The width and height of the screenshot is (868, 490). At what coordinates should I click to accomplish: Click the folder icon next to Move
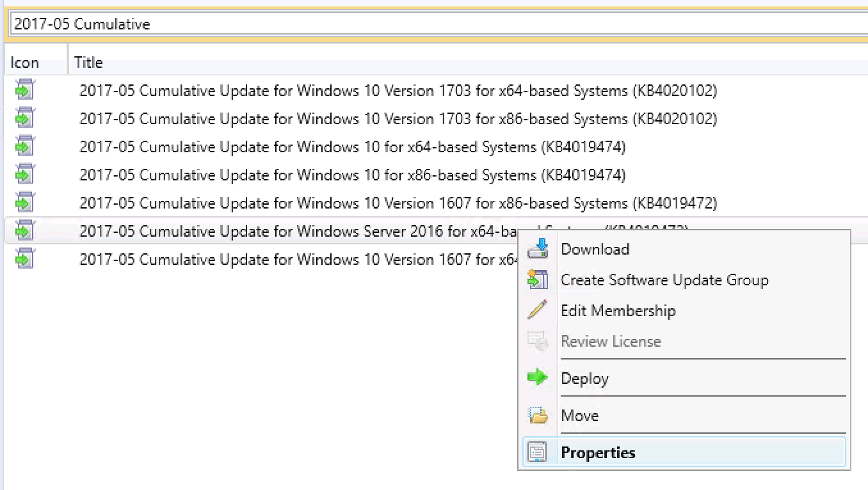point(538,415)
